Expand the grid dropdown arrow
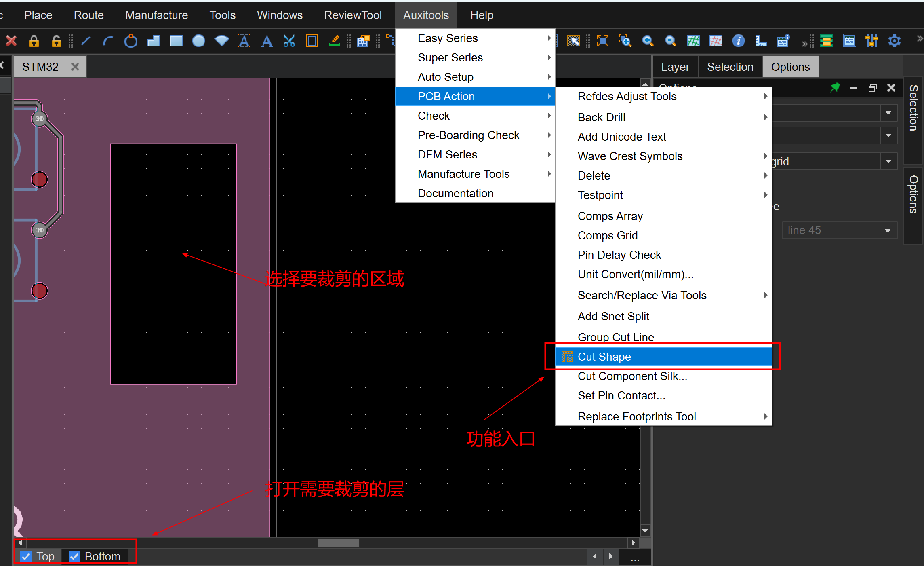Viewport: 924px width, 566px height. (888, 161)
